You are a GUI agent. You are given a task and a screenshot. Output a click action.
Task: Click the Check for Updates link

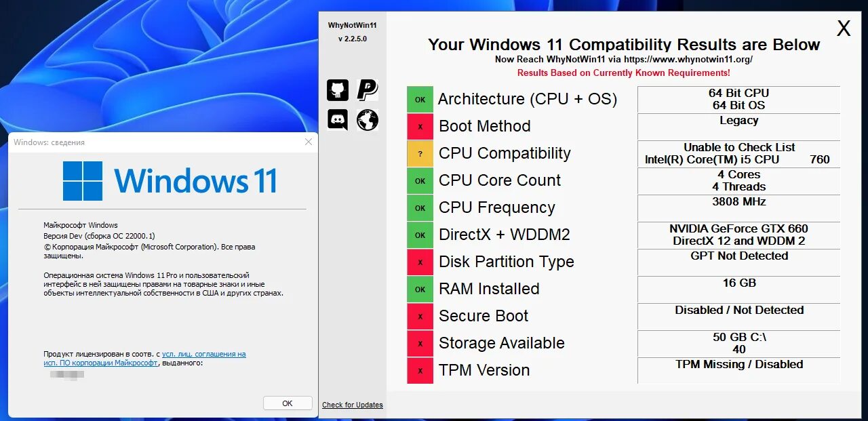click(353, 405)
